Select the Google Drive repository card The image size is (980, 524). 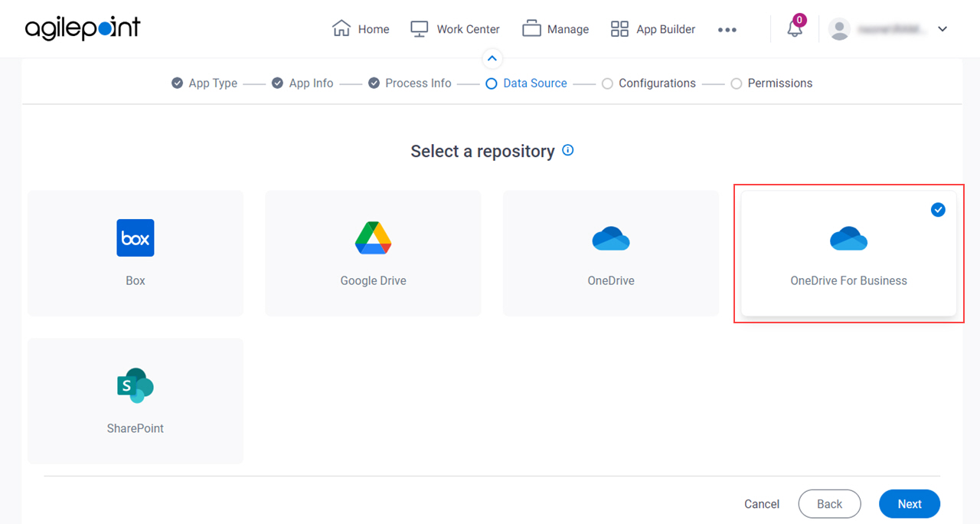[374, 254]
